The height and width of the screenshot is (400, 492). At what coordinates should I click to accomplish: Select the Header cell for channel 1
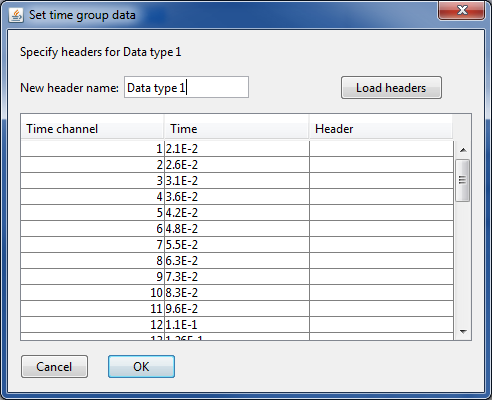[381, 149]
